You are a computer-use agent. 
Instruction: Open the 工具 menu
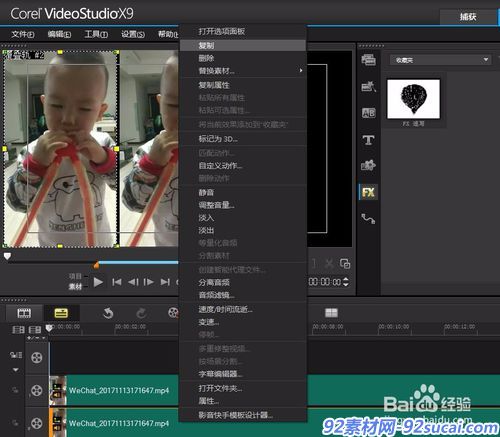tap(96, 34)
